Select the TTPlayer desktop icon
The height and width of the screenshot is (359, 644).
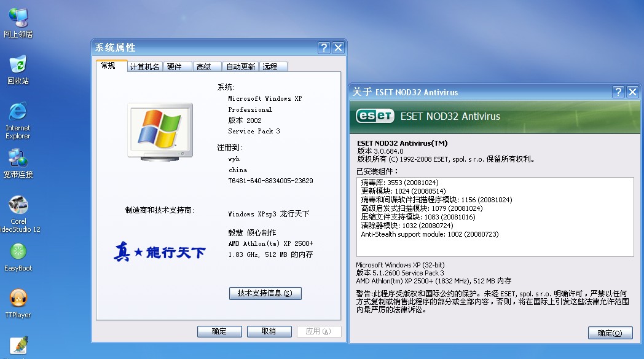click(18, 304)
